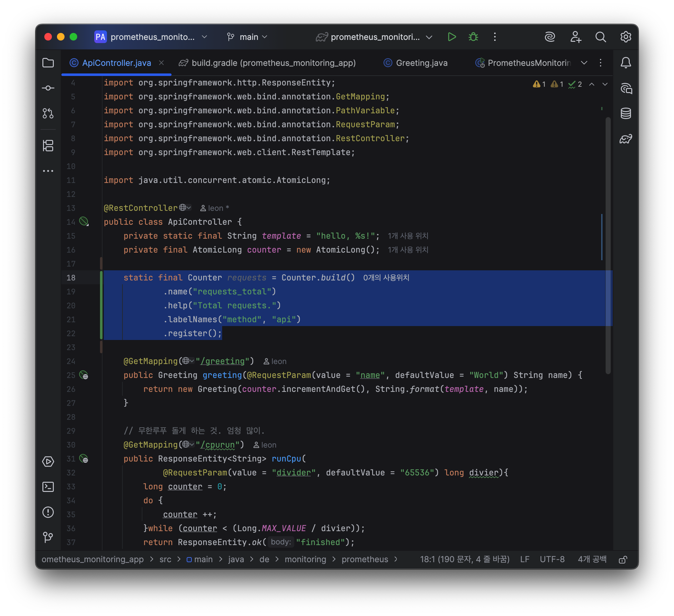Screen dimensions: 674x616
Task: Open the AI Assistant spiral icon
Action: 550,37
